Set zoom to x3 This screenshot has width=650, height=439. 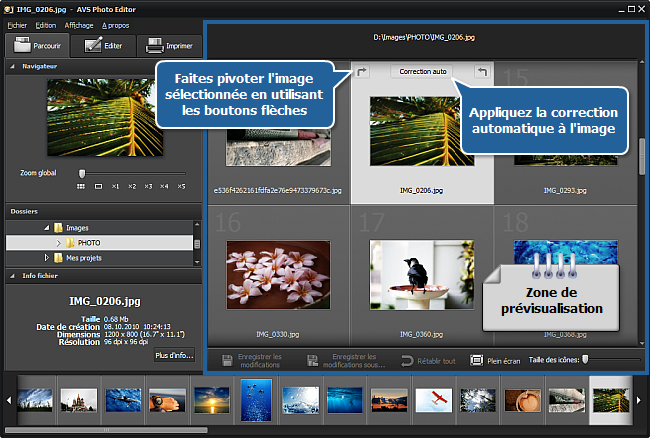coord(148,187)
